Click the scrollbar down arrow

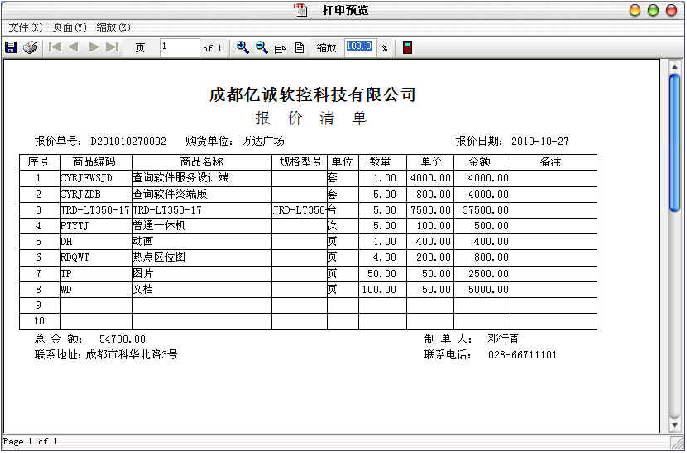pos(675,425)
